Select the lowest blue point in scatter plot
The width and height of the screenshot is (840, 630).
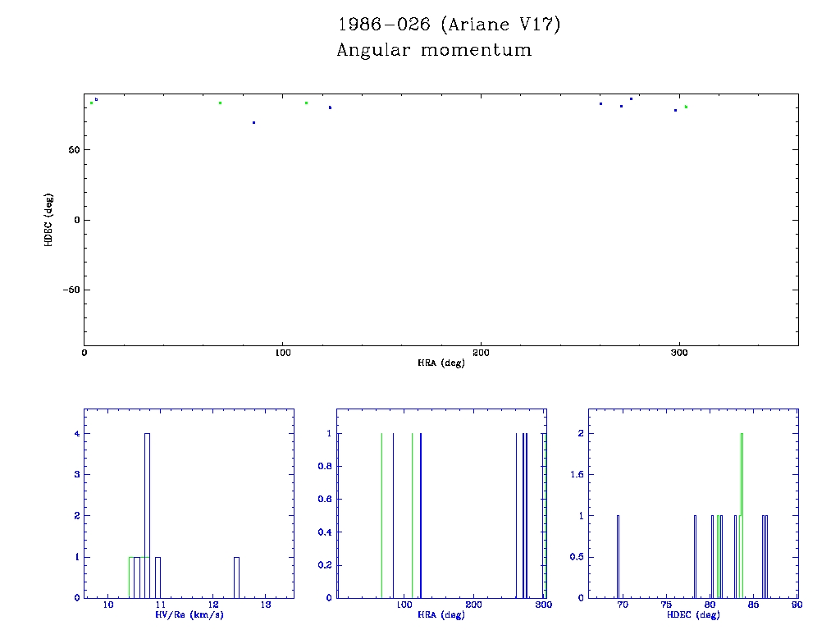[x=253, y=122]
